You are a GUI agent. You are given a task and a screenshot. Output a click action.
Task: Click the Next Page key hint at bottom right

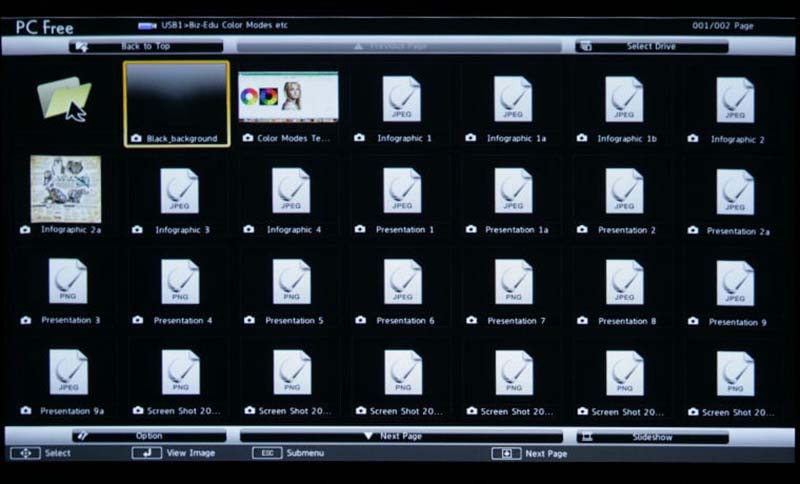coord(530,453)
